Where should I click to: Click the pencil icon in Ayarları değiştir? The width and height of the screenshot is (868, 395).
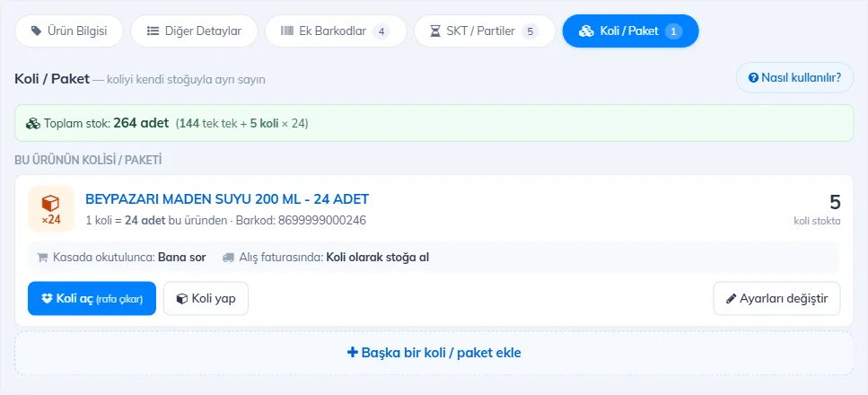[731, 299]
